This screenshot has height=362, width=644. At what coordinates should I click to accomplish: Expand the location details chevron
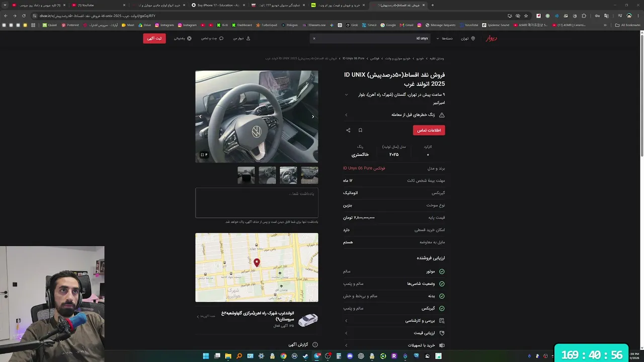coord(346,95)
